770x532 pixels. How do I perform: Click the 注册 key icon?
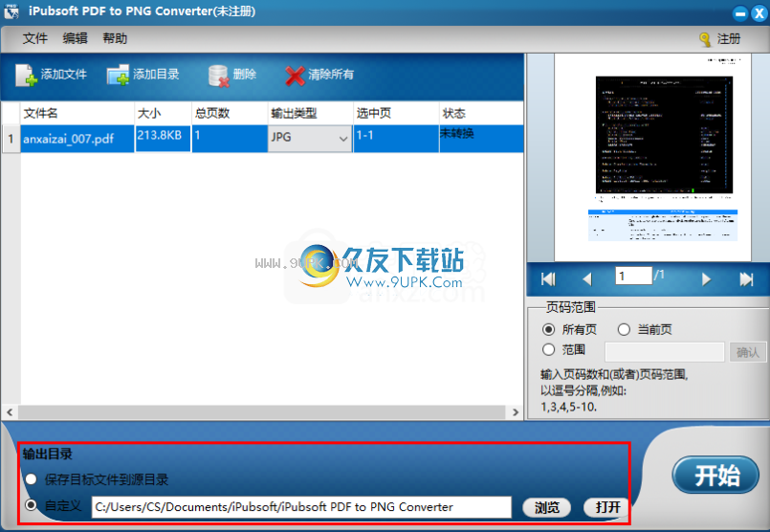pos(705,39)
